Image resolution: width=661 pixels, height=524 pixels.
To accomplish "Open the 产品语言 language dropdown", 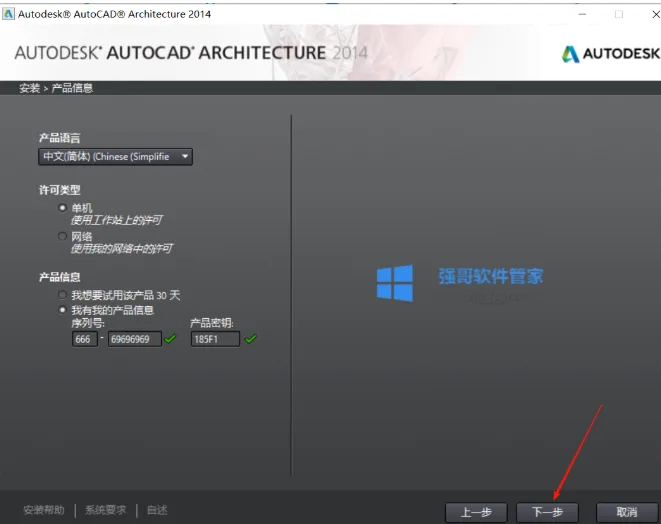I will (x=116, y=157).
